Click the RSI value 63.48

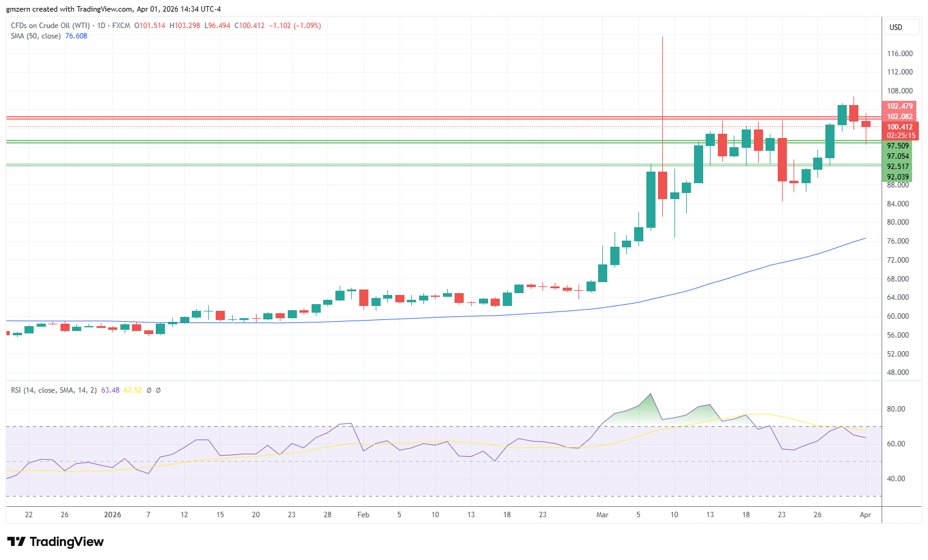110,390
